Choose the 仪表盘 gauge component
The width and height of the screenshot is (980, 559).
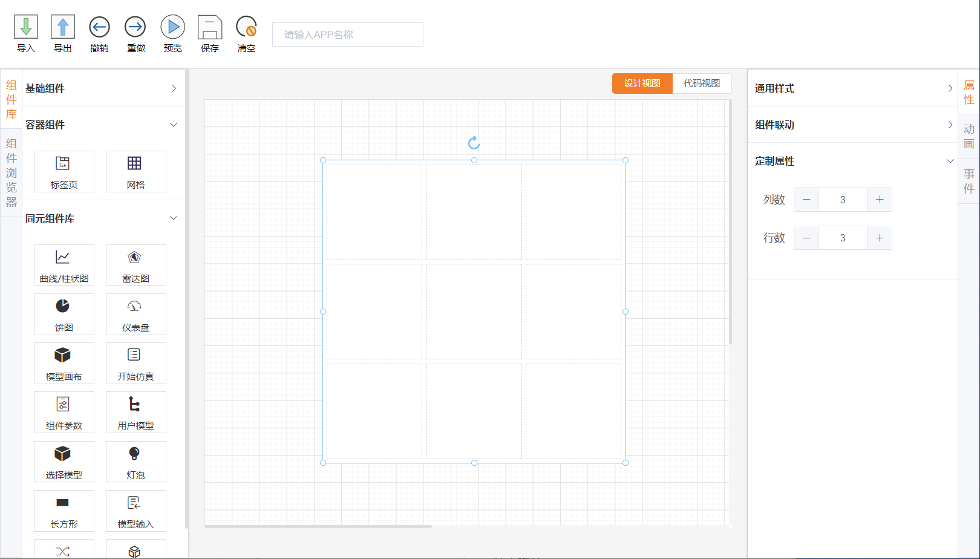(136, 314)
